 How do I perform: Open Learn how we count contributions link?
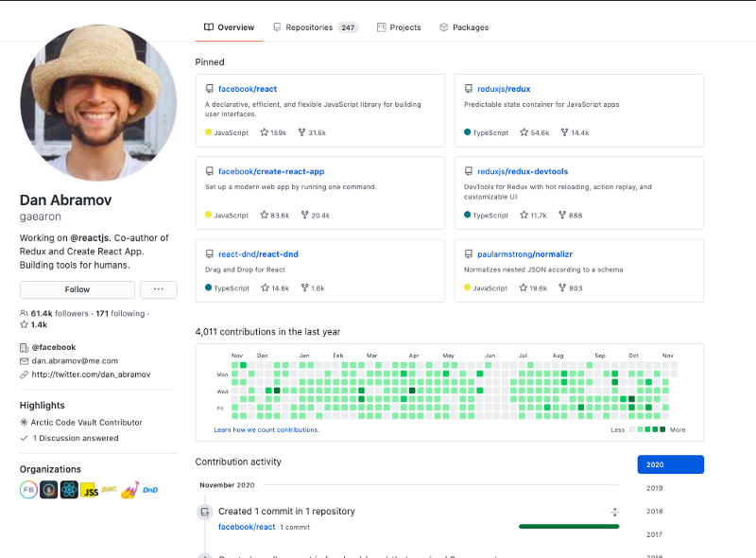(x=266, y=429)
